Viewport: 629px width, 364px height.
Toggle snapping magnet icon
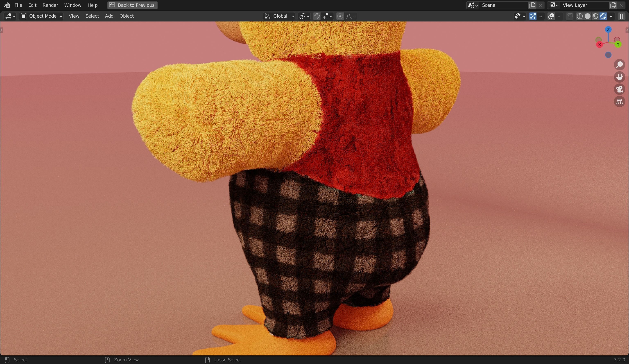click(317, 16)
